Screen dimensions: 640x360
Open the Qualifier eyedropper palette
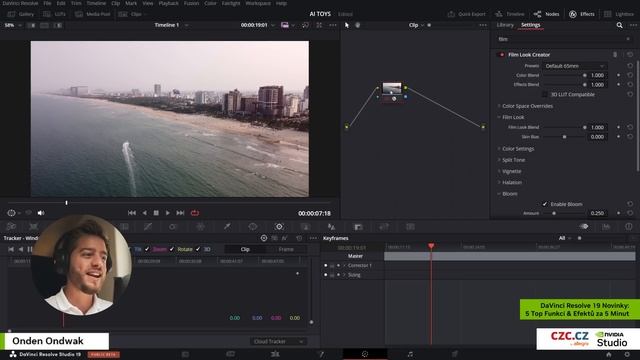(x=227, y=227)
